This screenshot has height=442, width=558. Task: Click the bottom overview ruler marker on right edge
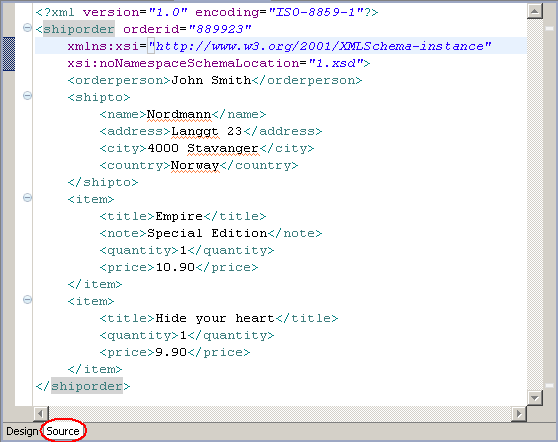pos(550,385)
